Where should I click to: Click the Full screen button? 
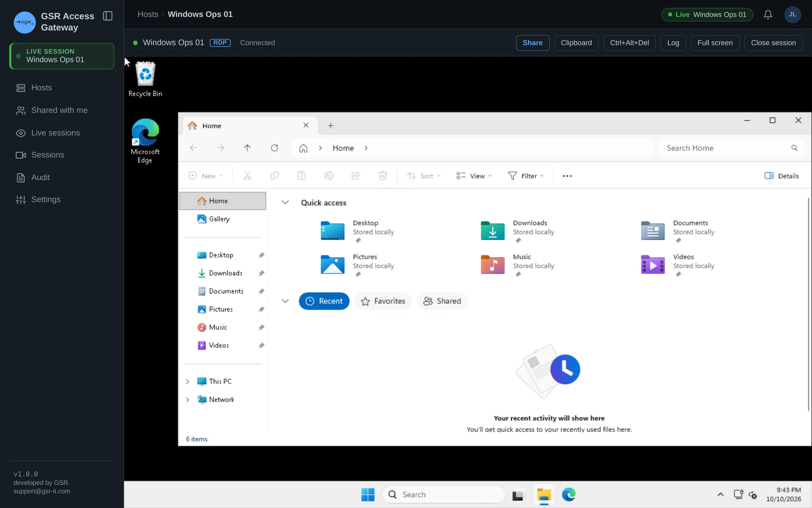[715, 43]
